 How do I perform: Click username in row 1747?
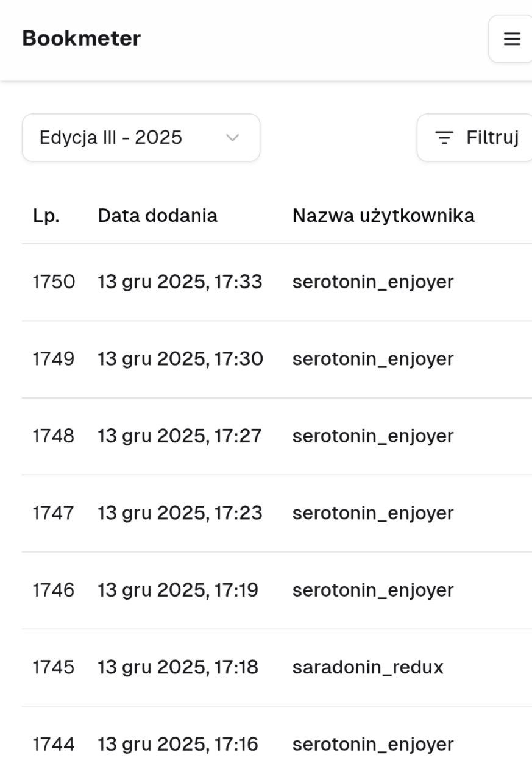click(373, 513)
